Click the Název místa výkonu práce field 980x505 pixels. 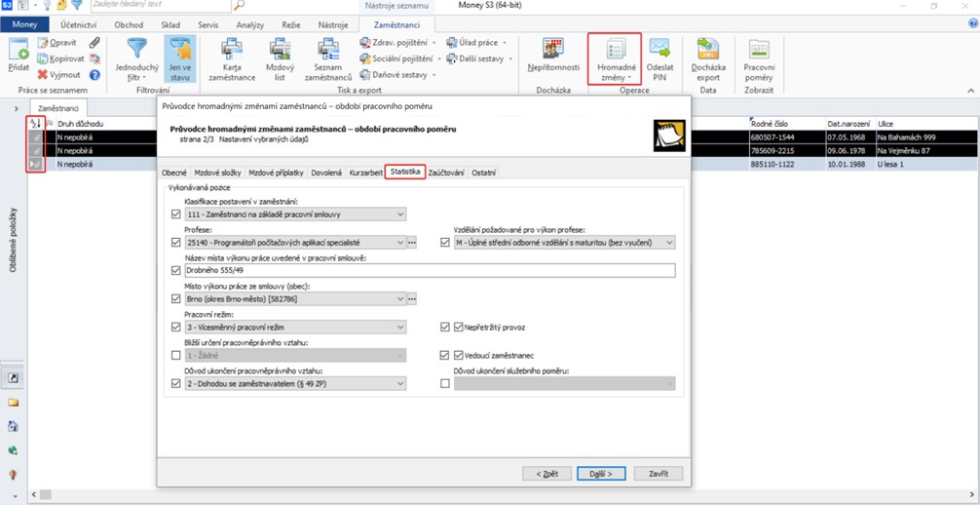(x=429, y=271)
